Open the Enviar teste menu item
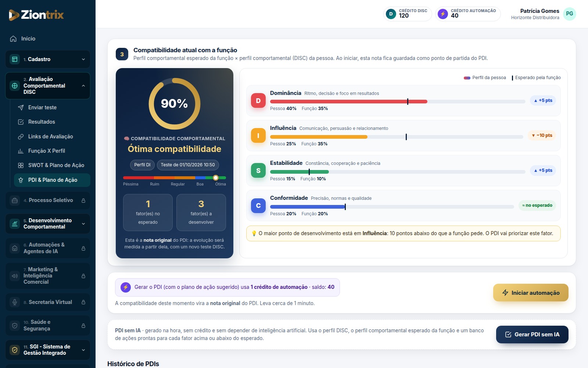This screenshot has height=368, width=588. point(52,107)
